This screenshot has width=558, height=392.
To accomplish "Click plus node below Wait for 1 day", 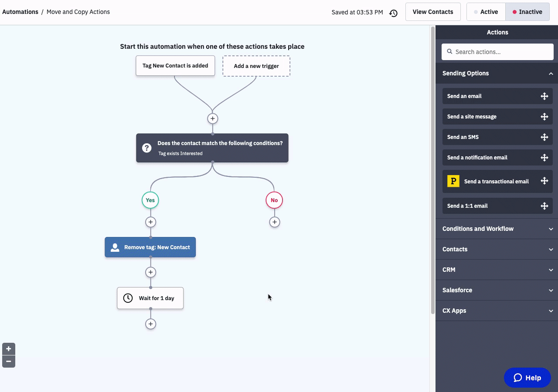I will point(150,324).
